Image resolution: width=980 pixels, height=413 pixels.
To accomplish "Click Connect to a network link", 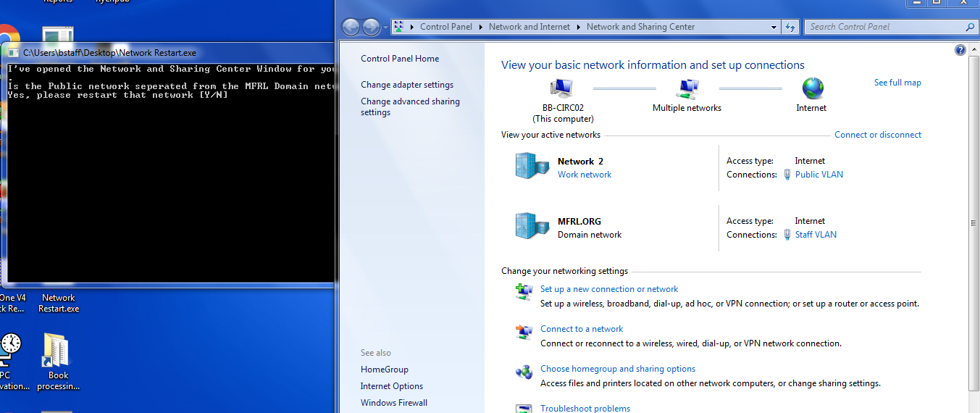I will click(x=582, y=329).
